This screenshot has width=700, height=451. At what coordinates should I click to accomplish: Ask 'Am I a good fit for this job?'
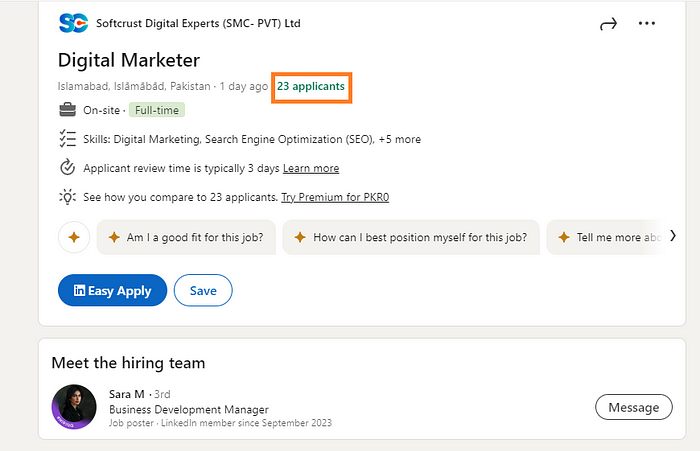pos(186,237)
